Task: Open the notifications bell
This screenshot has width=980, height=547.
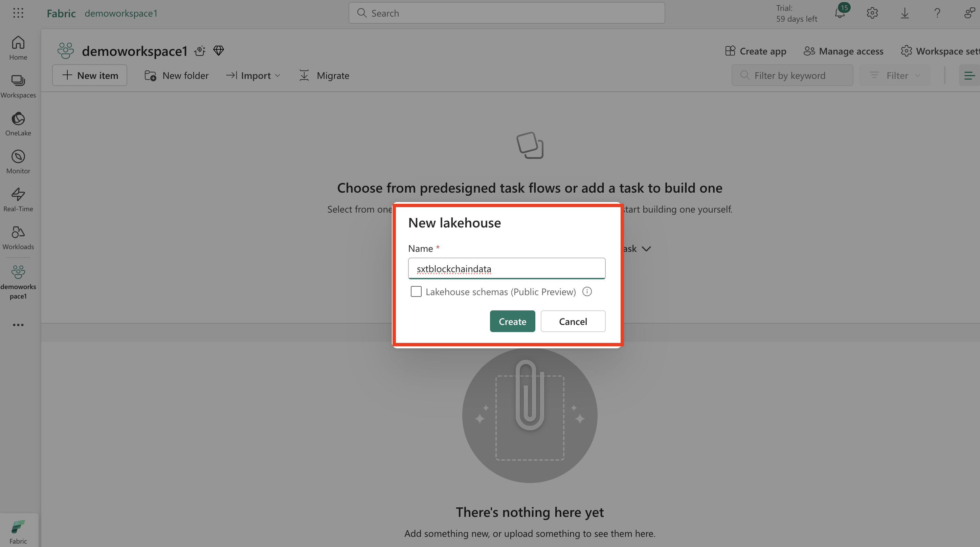Action: click(x=840, y=13)
